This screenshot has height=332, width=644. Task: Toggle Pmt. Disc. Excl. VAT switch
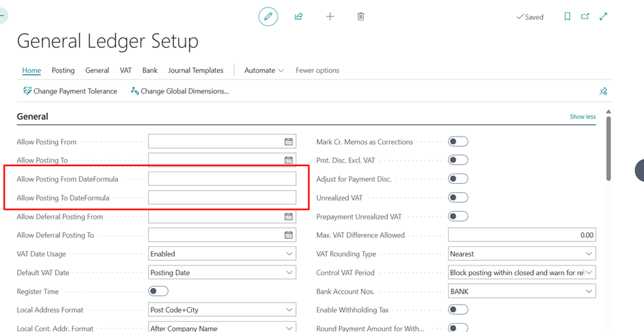click(458, 160)
